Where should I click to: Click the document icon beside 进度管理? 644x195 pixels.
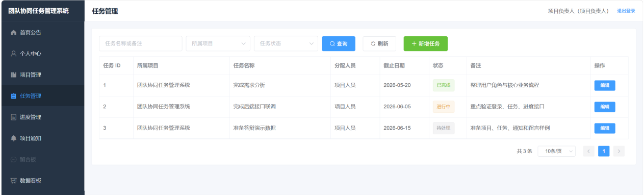point(14,117)
